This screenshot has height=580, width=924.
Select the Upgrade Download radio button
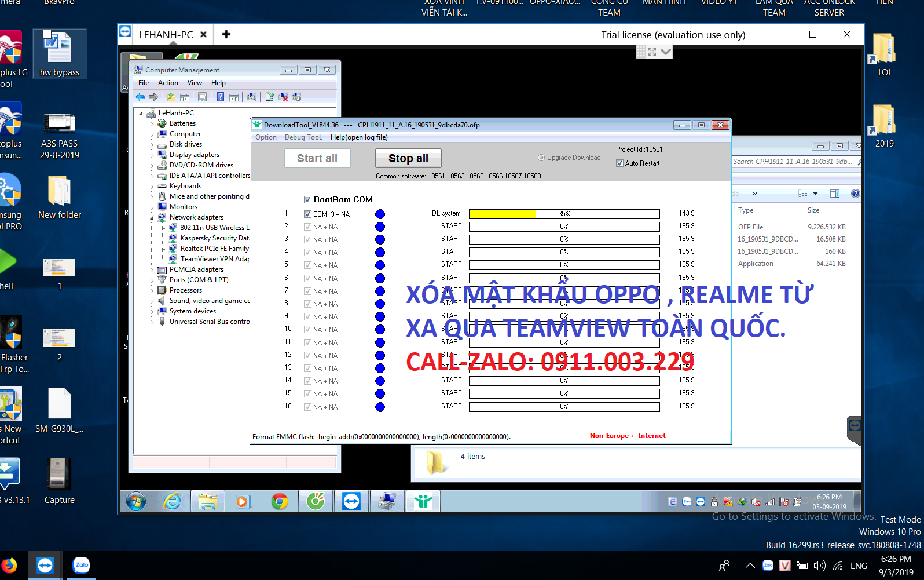coord(541,158)
